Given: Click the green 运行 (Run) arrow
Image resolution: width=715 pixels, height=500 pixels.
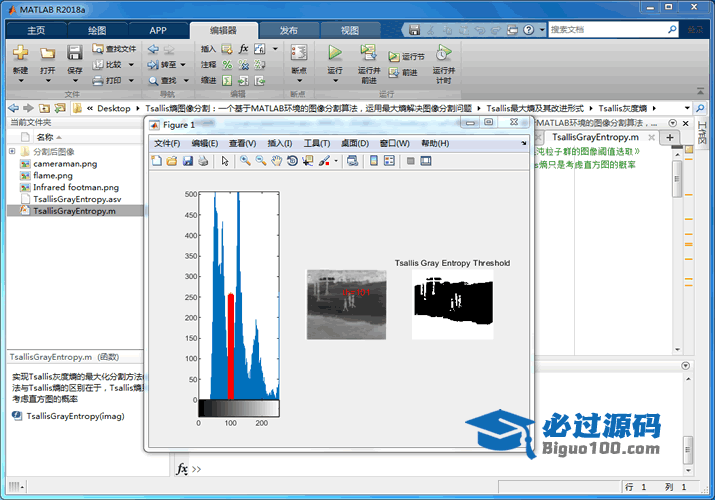Looking at the screenshot, I should click(x=335, y=52).
